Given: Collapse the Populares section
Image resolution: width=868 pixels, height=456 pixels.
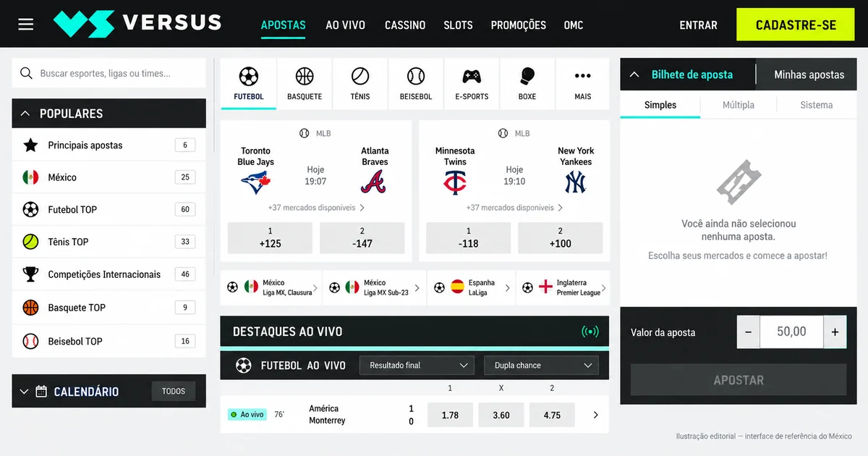Looking at the screenshot, I should (x=25, y=114).
